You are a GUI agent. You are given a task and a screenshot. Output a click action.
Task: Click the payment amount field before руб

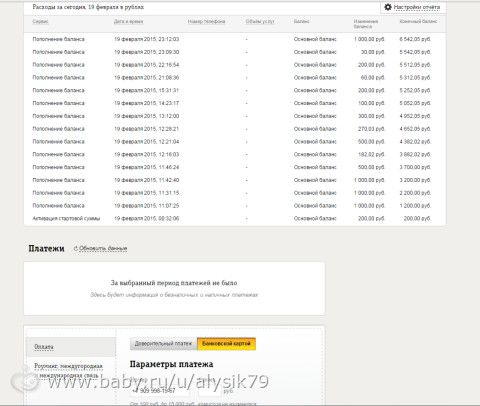209,390
